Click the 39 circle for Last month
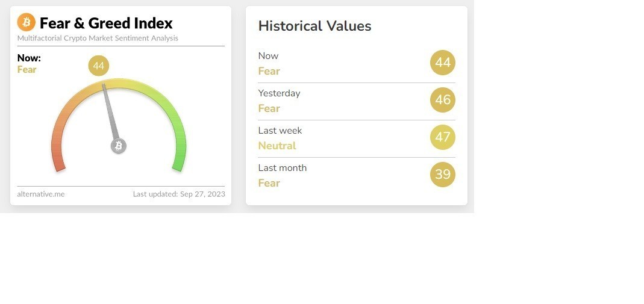Viewport: 644px width, 304px height. pos(443,175)
